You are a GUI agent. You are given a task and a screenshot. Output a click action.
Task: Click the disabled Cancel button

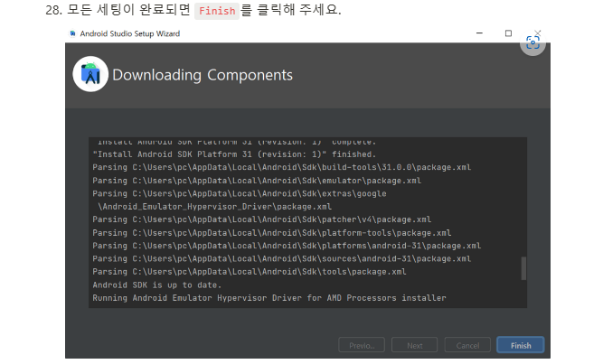tap(467, 345)
